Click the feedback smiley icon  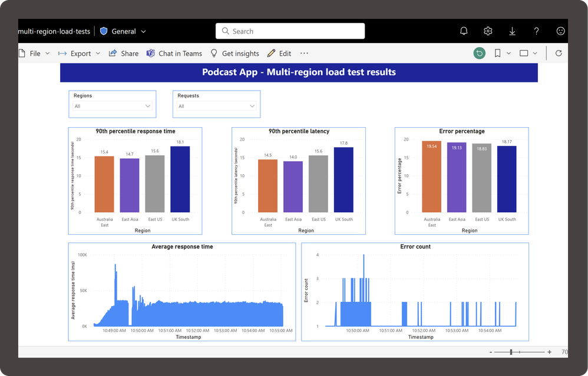coord(560,31)
